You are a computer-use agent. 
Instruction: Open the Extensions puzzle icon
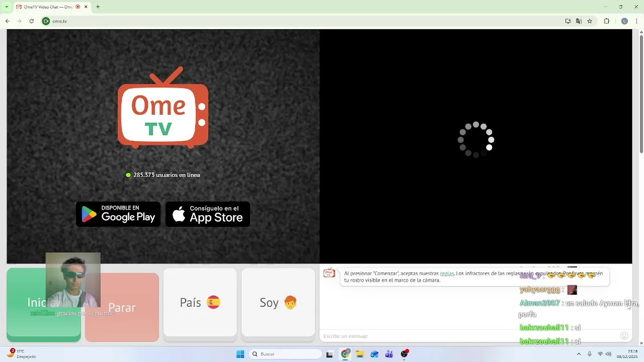coord(606,21)
